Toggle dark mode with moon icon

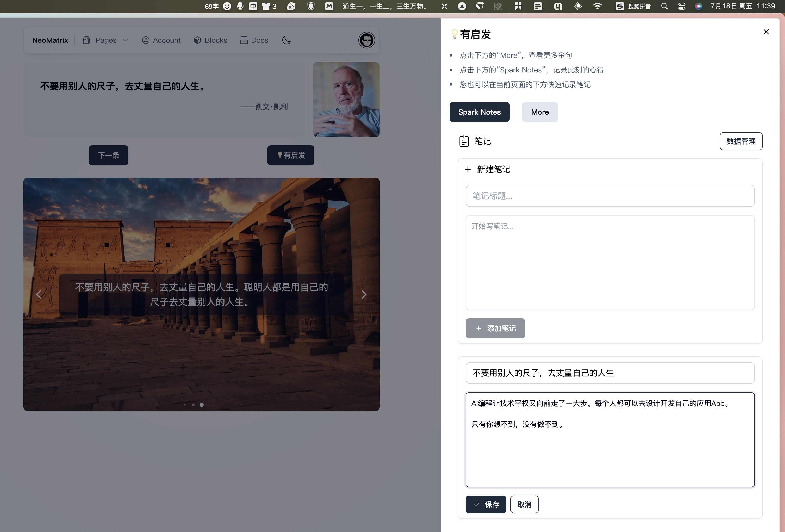coord(286,40)
